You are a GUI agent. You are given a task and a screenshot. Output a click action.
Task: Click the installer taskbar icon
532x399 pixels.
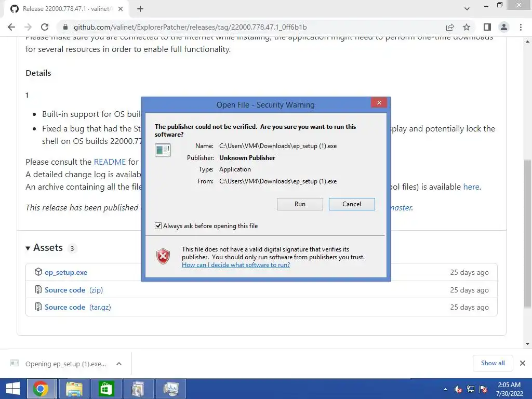(x=138, y=389)
